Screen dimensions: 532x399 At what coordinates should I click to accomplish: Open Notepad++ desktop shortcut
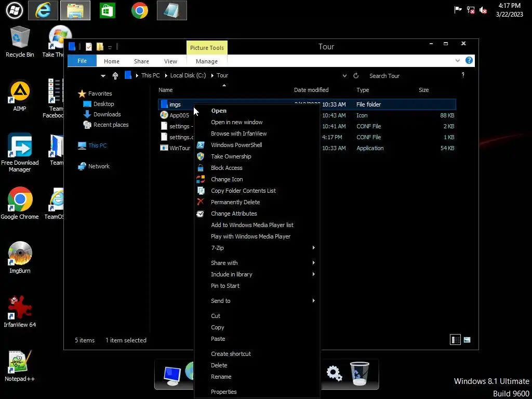click(20, 366)
